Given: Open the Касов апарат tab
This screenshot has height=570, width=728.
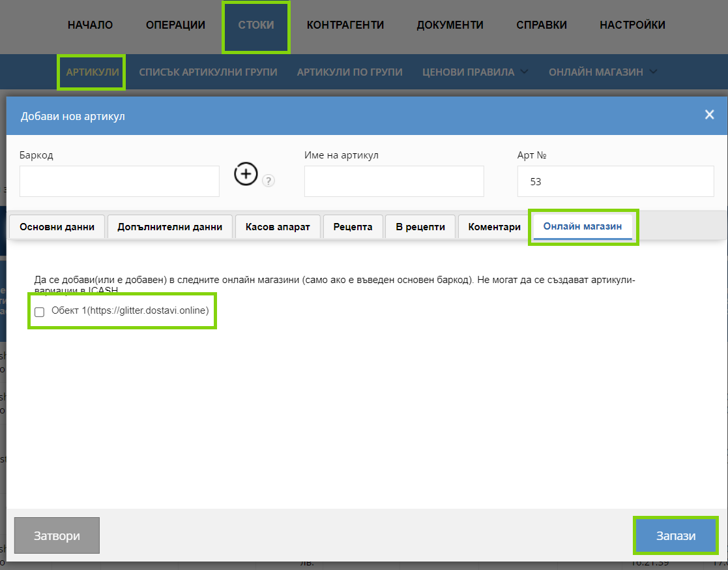Looking at the screenshot, I should (278, 227).
